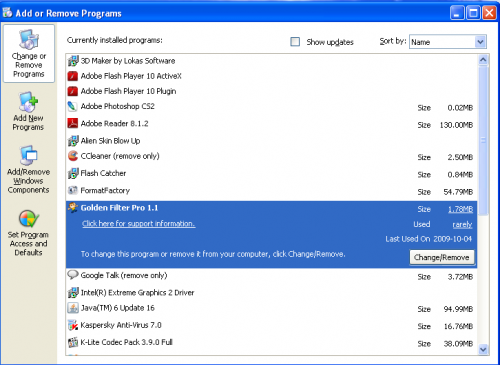Viewport: 500px width, 365px height.
Task: Click the program list scroll up arrow
Action: coord(483,60)
